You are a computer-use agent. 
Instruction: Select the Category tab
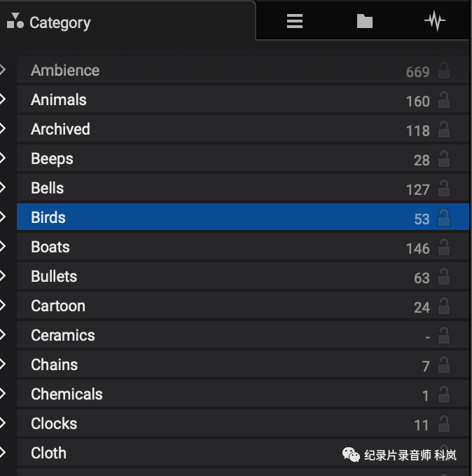[x=127, y=21]
